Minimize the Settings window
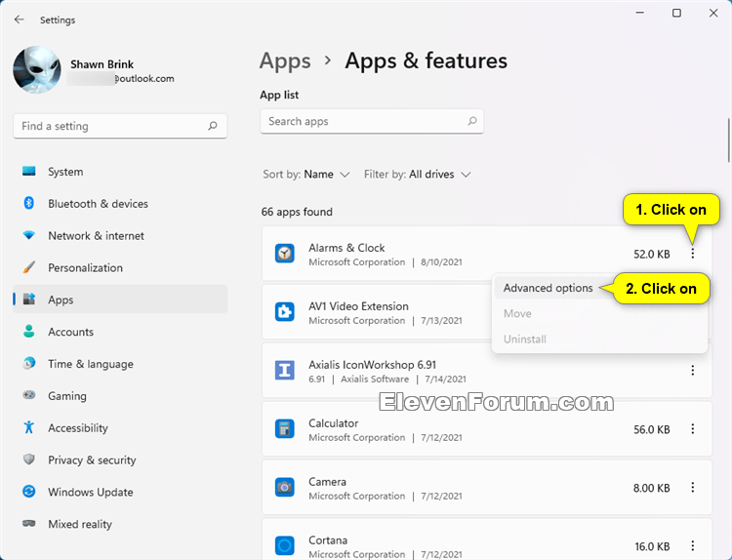Image resolution: width=732 pixels, height=560 pixels. (639, 13)
